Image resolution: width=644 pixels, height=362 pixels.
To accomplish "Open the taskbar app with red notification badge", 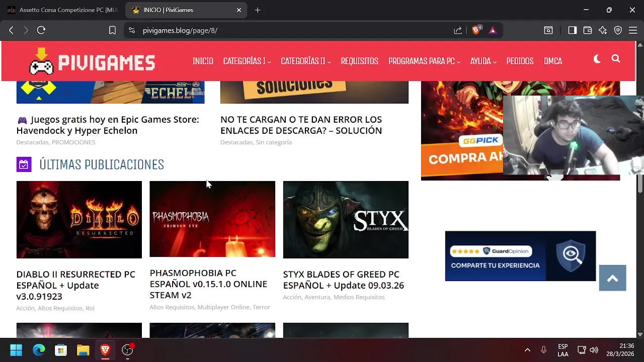I will pyautogui.click(x=128, y=350).
